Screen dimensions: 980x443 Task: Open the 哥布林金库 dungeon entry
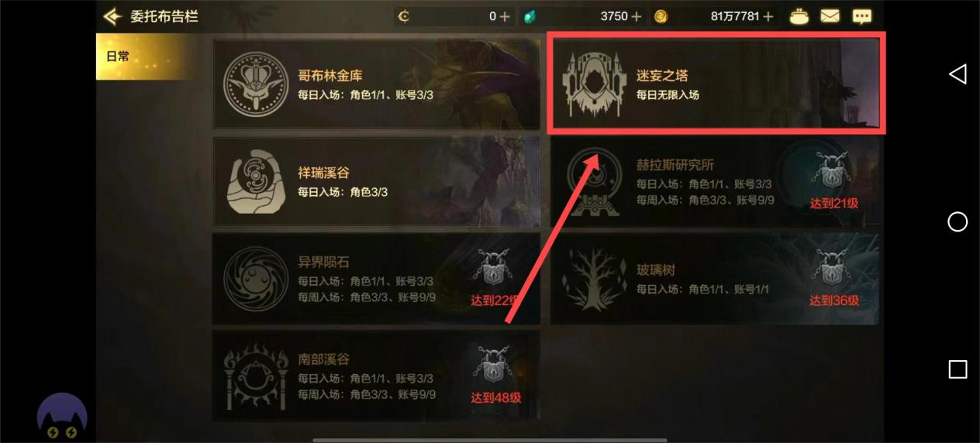click(376, 84)
